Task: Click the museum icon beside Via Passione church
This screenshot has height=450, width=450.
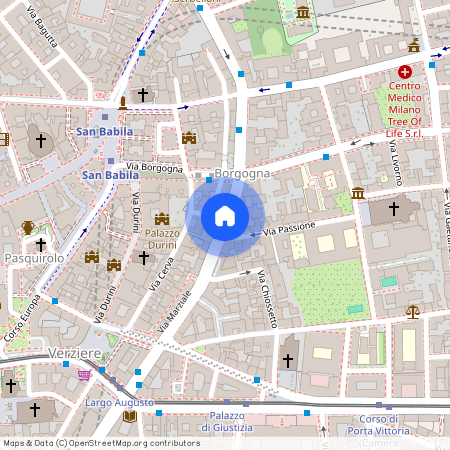Action: 358,193
